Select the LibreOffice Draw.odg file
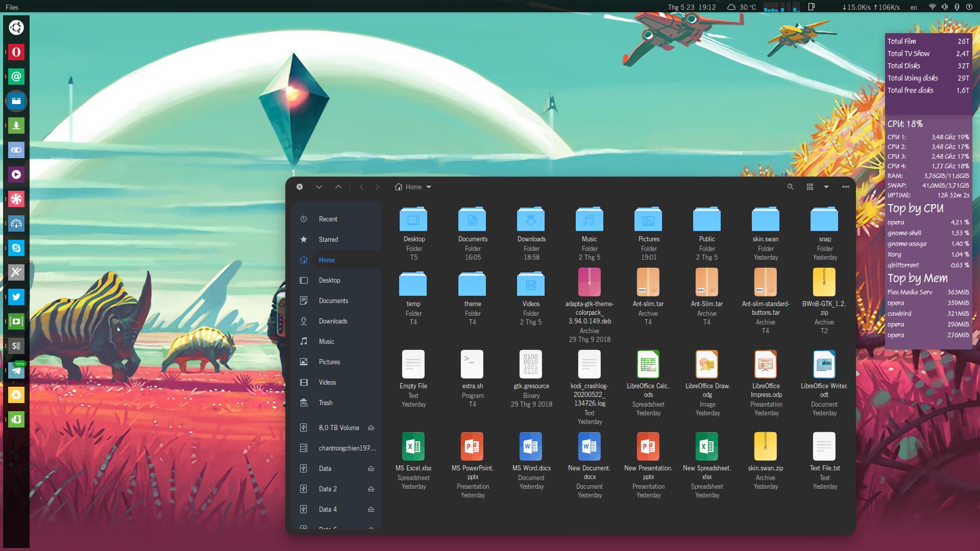Image resolution: width=980 pixels, height=551 pixels. (x=707, y=364)
